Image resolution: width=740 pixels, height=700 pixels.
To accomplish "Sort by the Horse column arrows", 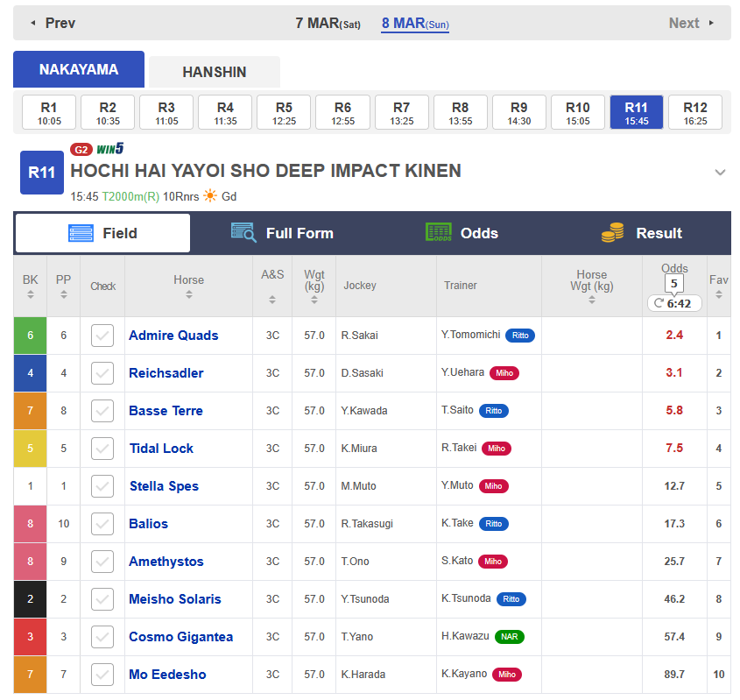I will pyautogui.click(x=189, y=294).
